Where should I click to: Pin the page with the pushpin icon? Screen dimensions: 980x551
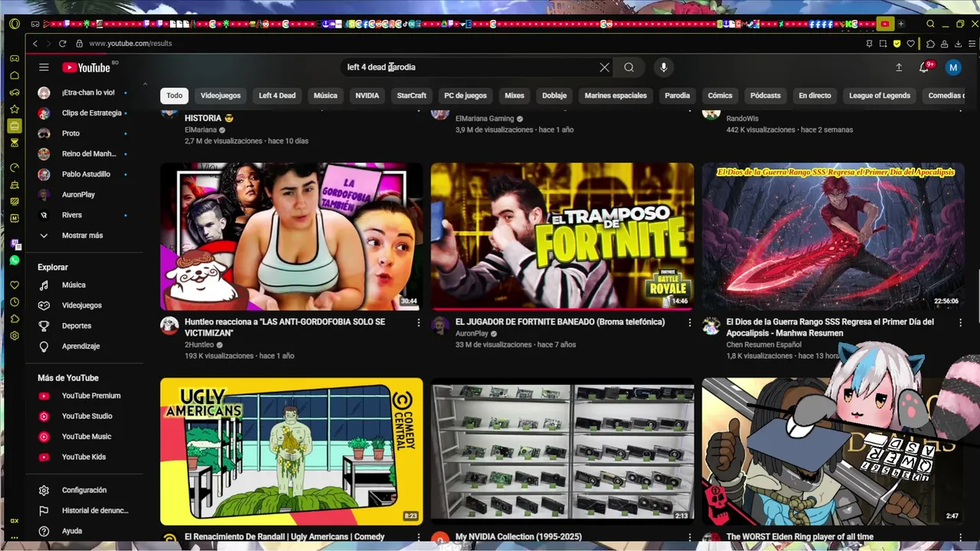click(869, 44)
